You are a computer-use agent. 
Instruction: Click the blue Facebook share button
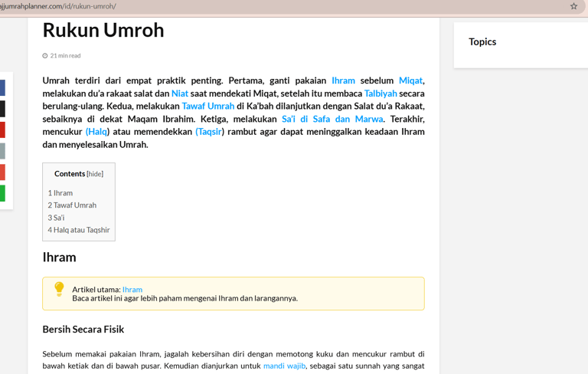point(2,87)
